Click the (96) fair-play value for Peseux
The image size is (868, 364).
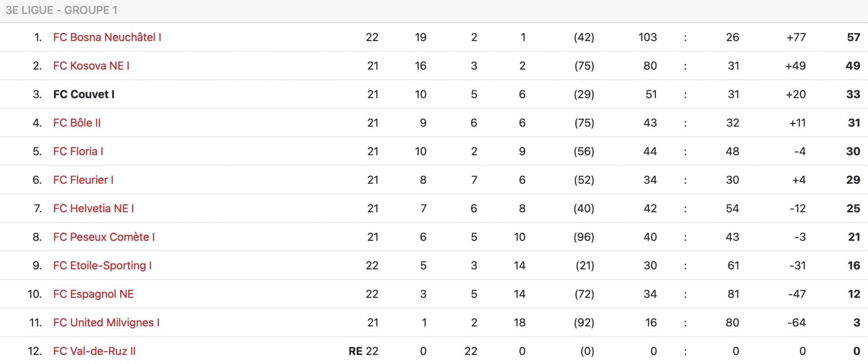click(584, 237)
